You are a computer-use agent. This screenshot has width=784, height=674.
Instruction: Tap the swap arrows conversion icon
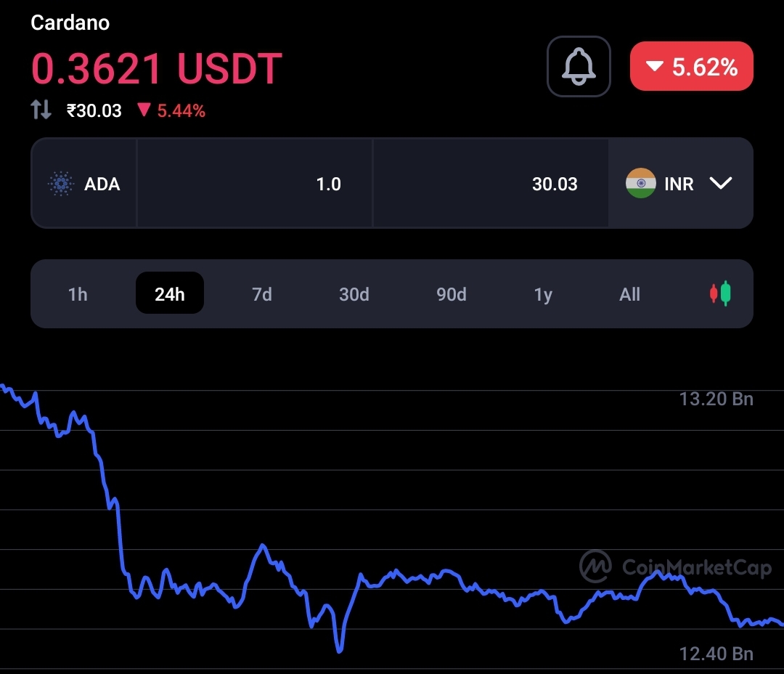click(41, 110)
